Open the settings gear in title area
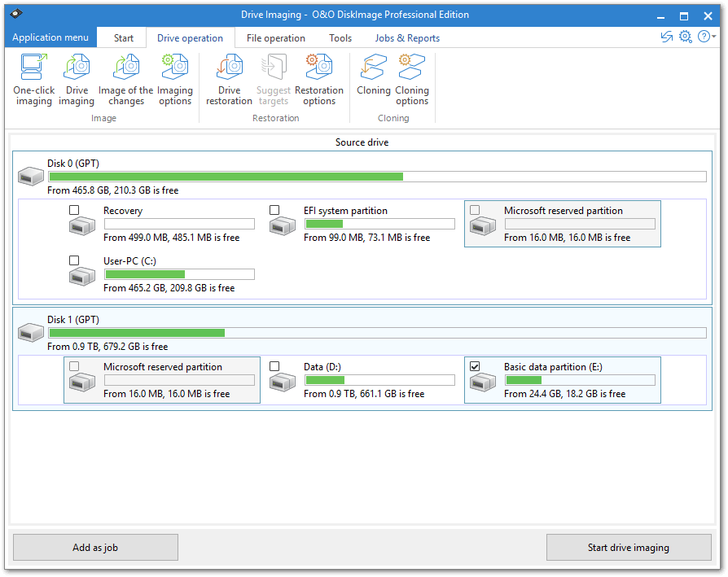 point(686,37)
